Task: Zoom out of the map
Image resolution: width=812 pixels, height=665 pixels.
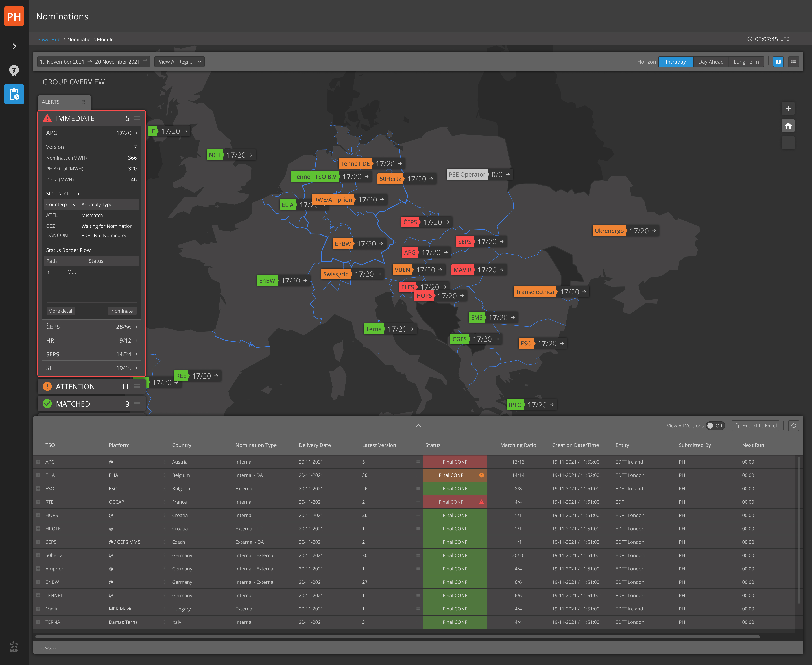Action: point(788,143)
